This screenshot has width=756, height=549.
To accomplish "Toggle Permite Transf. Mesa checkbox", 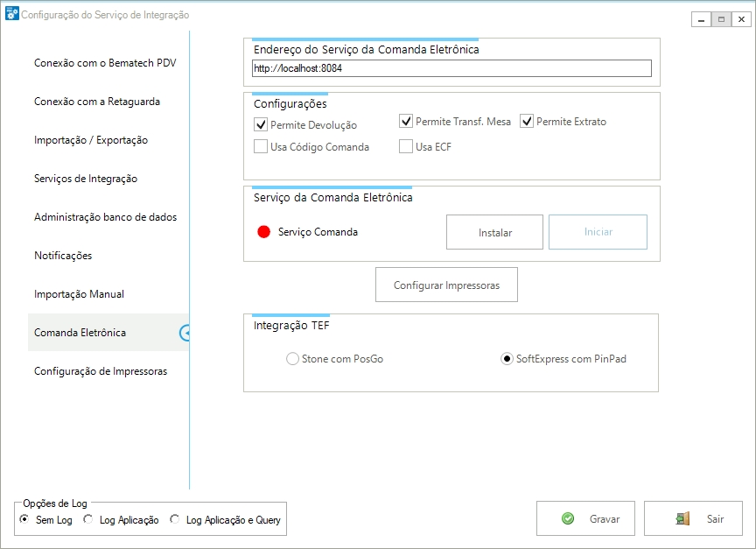I will point(406,121).
